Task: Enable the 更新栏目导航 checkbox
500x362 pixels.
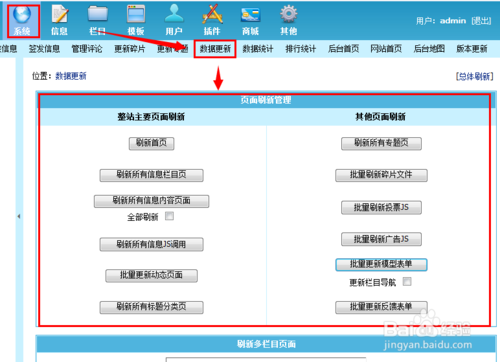Action: 407,281
